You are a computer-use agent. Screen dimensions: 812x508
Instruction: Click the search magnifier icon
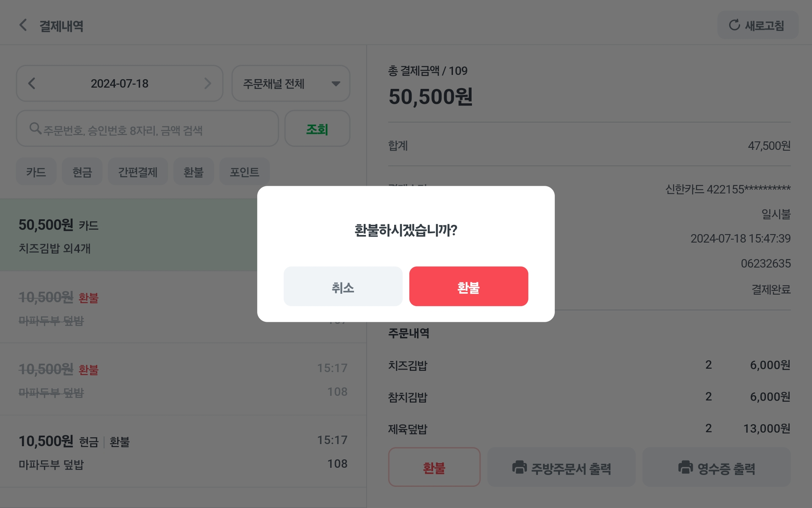point(35,128)
